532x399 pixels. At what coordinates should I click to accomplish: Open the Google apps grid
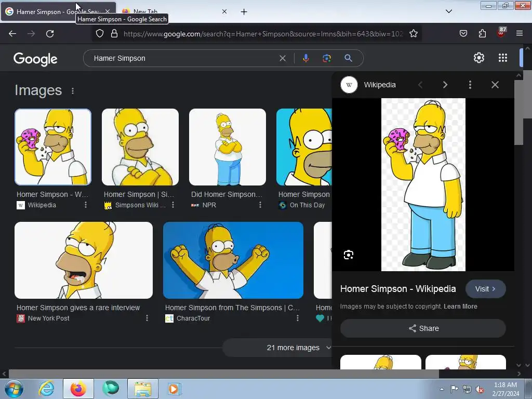(503, 58)
